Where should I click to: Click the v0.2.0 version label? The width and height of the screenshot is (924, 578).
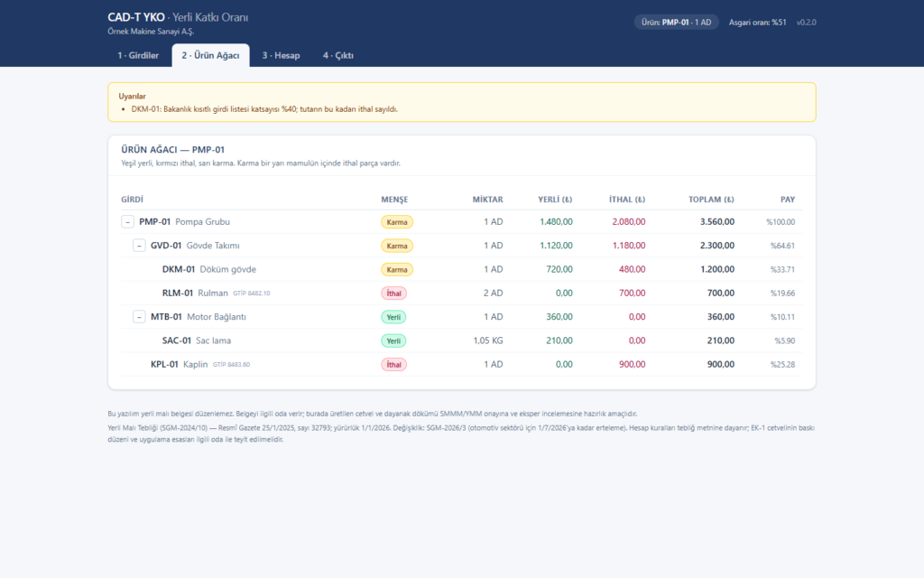tap(806, 23)
